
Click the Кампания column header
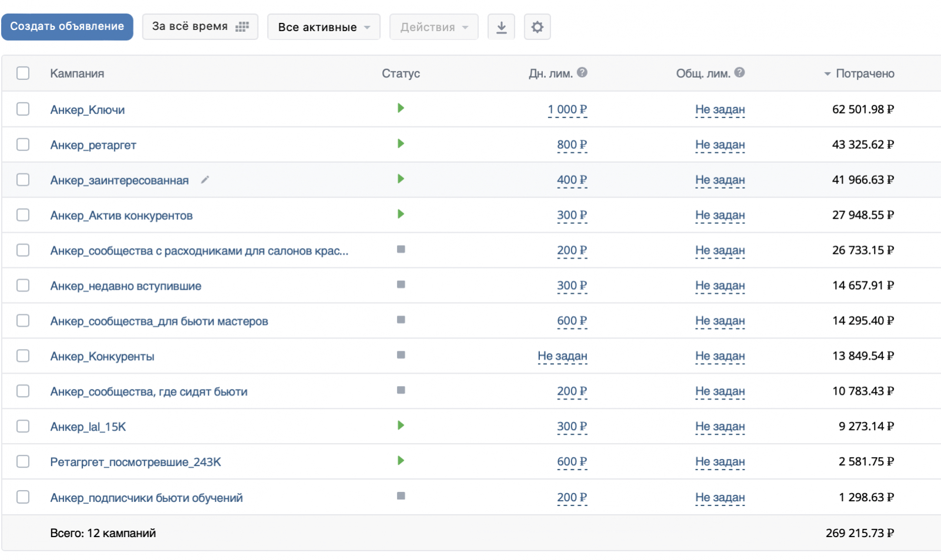pyautogui.click(x=77, y=73)
